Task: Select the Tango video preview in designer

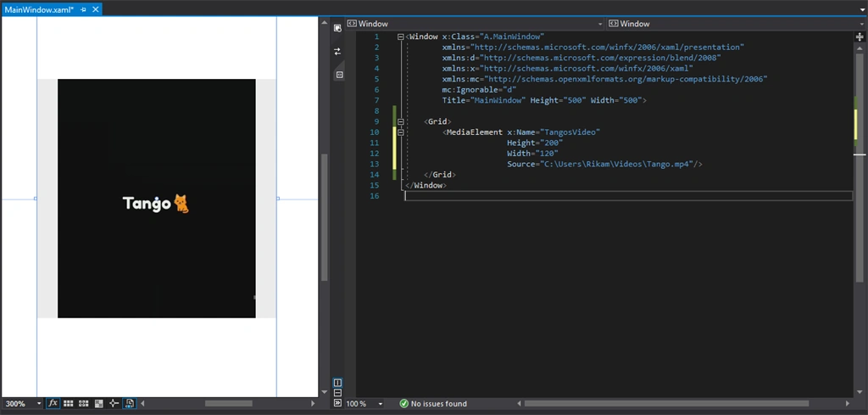Action: (x=157, y=199)
